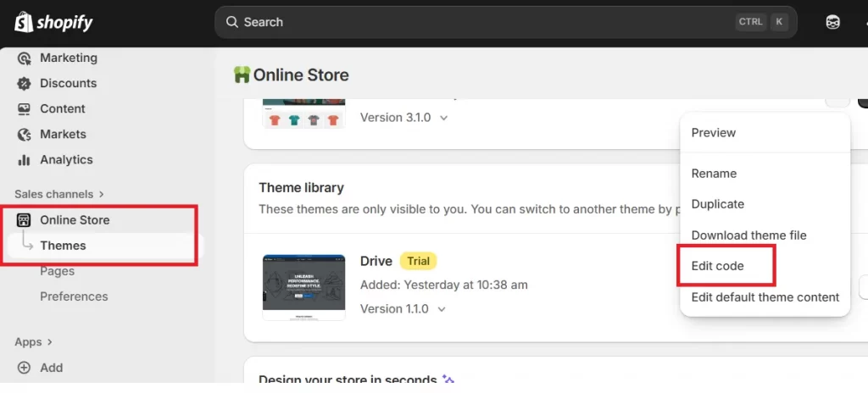Image resolution: width=868 pixels, height=393 pixels.
Task: Go to Pages in sidebar
Action: pos(57,271)
